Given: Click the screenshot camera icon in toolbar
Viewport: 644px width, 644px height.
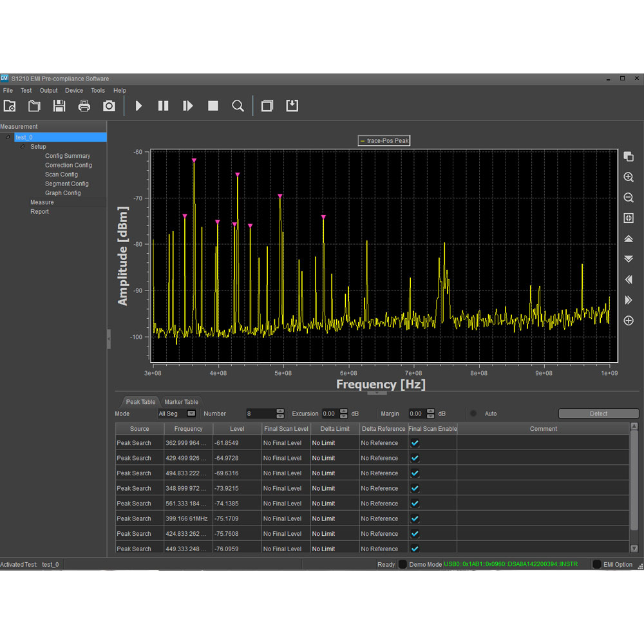Looking at the screenshot, I should [109, 106].
